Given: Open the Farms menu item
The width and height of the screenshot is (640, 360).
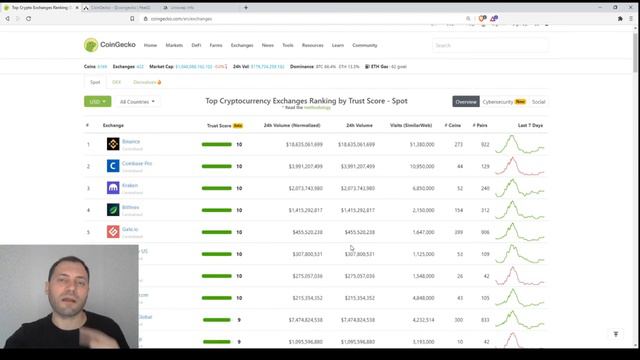Looking at the screenshot, I should tap(216, 45).
